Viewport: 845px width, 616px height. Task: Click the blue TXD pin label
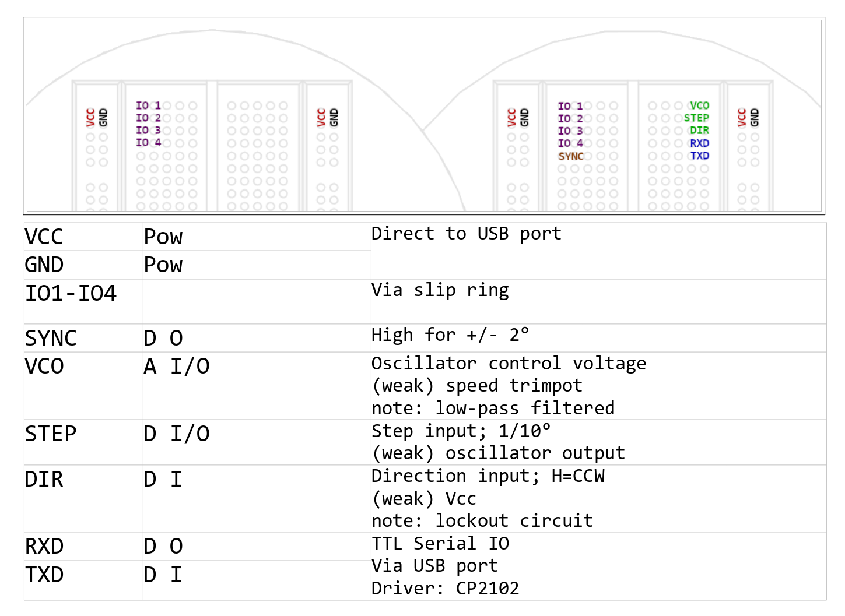(x=699, y=156)
